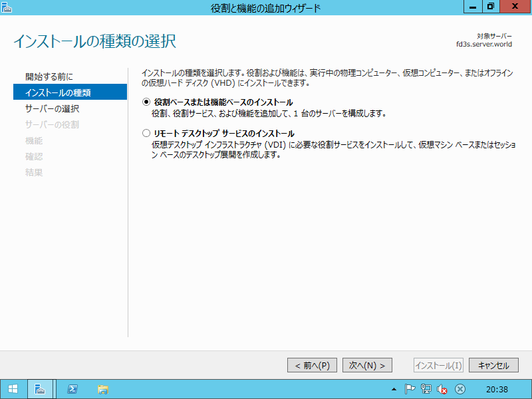Screen dimensions: 532x399
Task: Open File Explorer from the taskbar
Action: tap(103, 389)
